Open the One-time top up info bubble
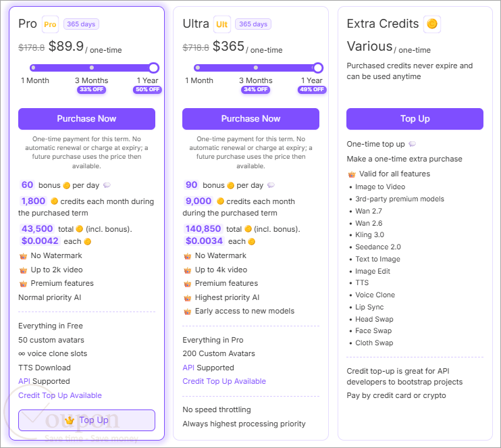This screenshot has width=501, height=448. (x=413, y=144)
